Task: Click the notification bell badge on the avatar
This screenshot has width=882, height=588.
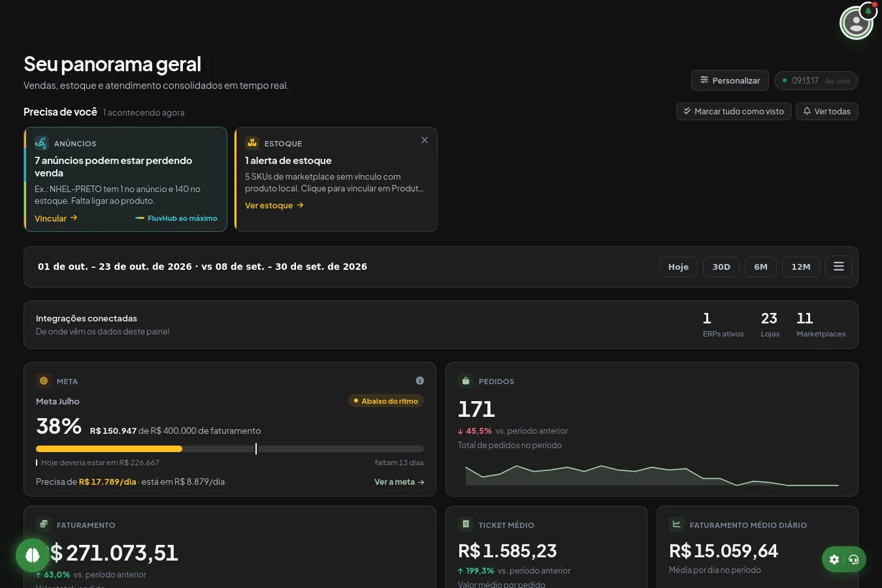Action: point(868,10)
